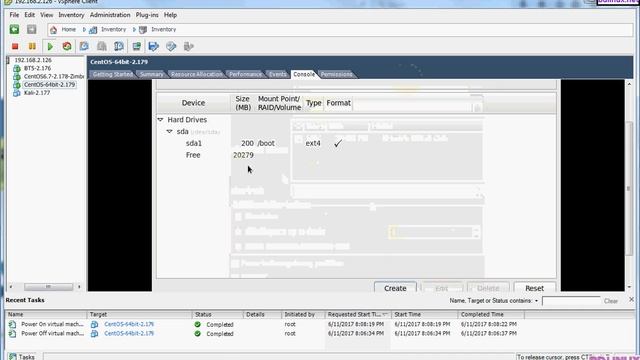640x360 pixels.
Task: Click the Connect USB device toolbar icon
Action: (x=188, y=46)
